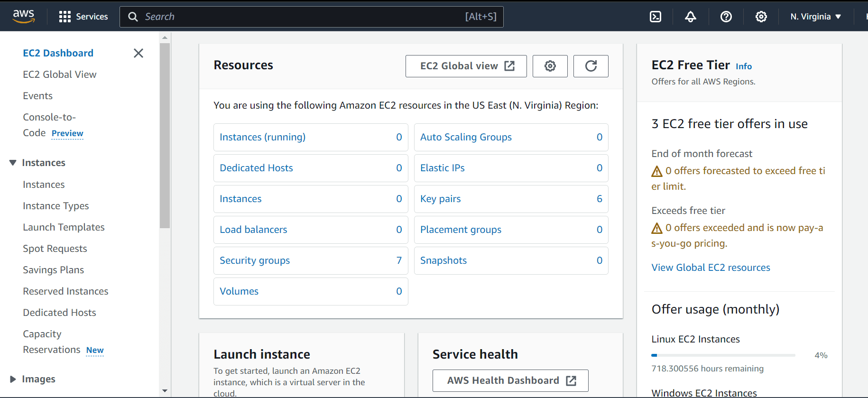Focus the top Search field
The height and width of the screenshot is (398, 868).
coord(312,17)
